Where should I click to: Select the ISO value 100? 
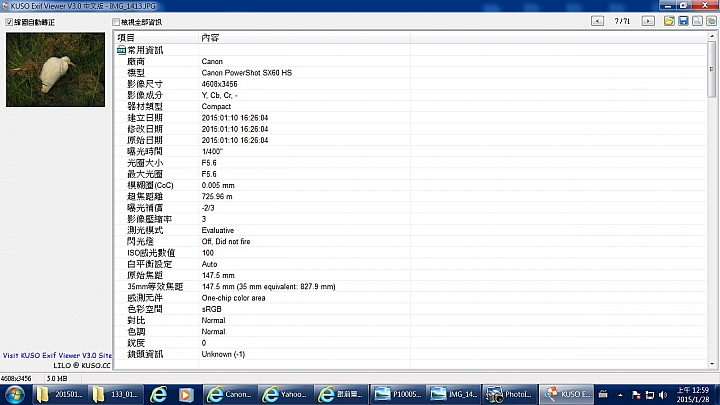click(208, 253)
